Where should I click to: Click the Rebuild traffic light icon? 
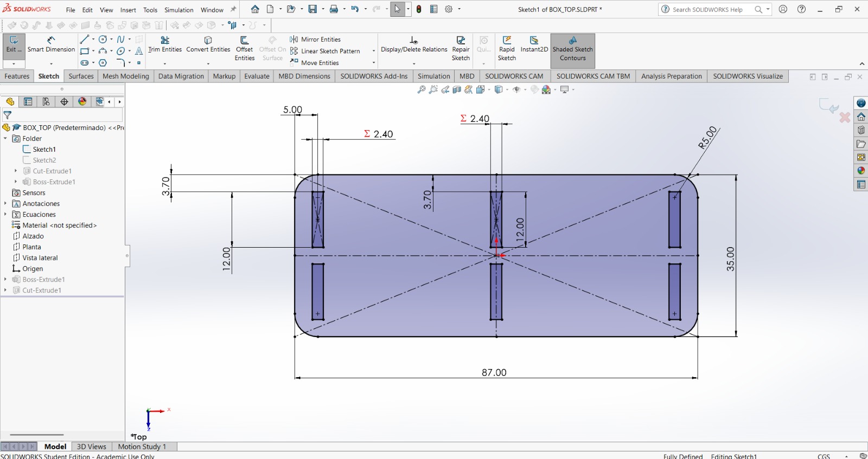click(419, 9)
